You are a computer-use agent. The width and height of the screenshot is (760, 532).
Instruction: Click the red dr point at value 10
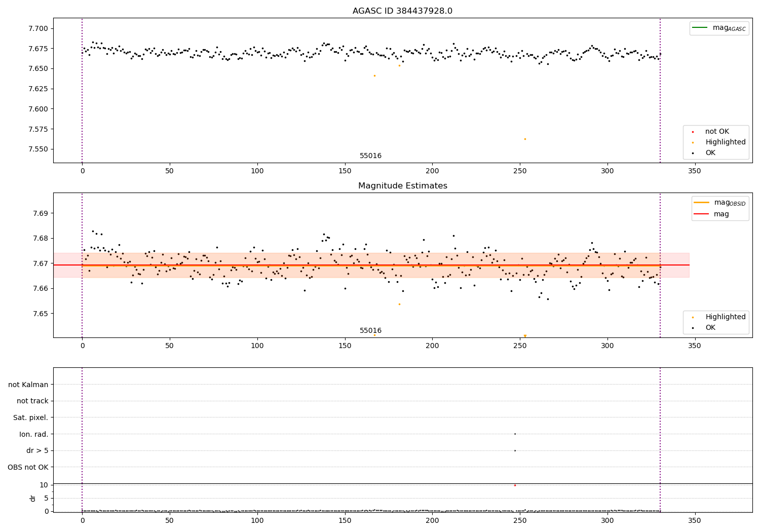[515, 485]
